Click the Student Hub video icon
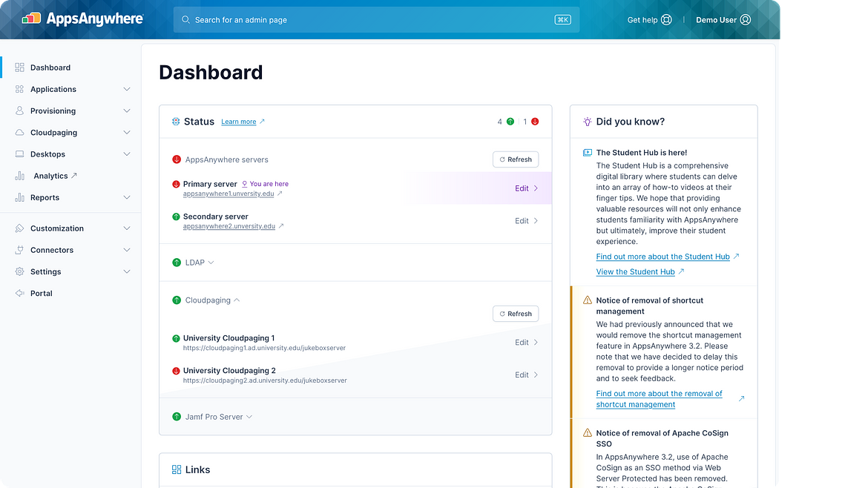This screenshot has height=488, width=868. (588, 153)
